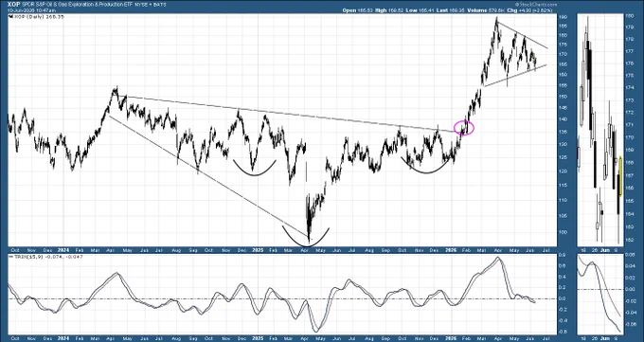Click the Last price value in the header
This screenshot has width=644, height=342.
[x=456, y=10]
